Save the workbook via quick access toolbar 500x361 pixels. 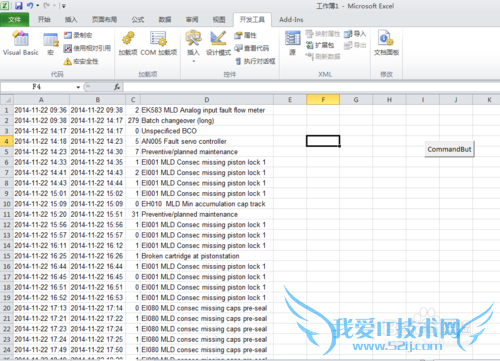click(x=19, y=6)
